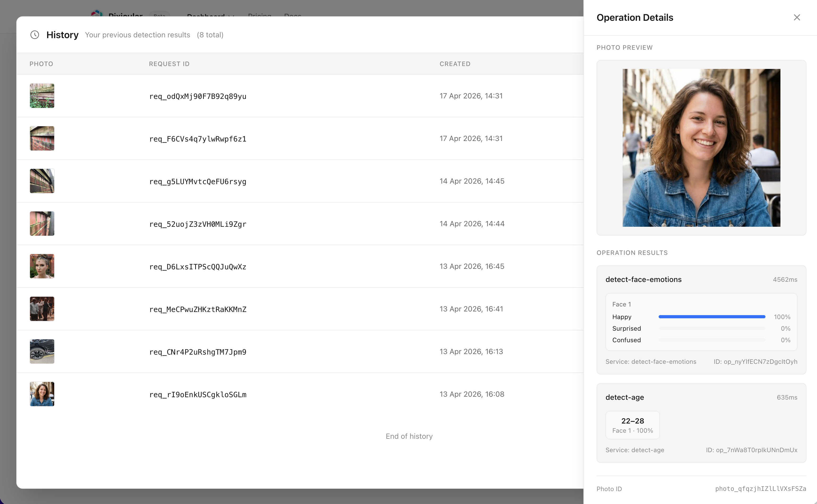Open the dark brick wall thumbnail
This screenshot has width=817, height=504.
42,181
